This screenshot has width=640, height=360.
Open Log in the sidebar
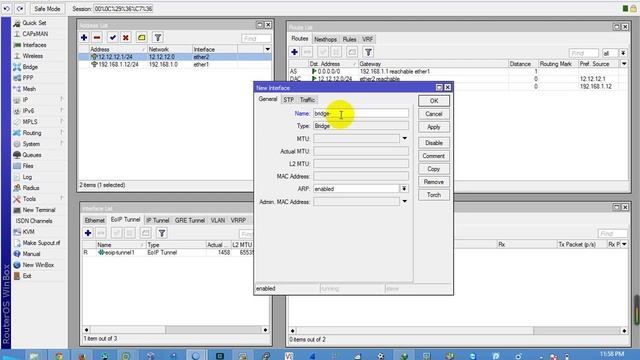click(x=27, y=177)
